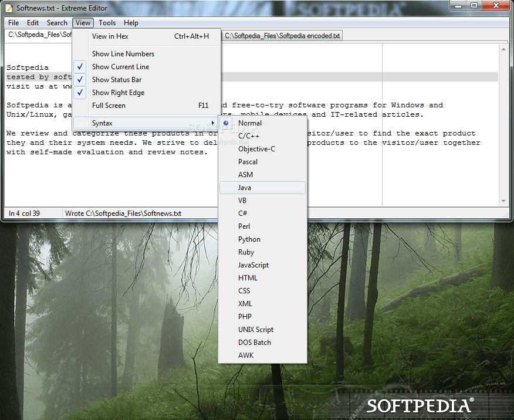
Task: Open the Edit menu
Action: pos(33,23)
